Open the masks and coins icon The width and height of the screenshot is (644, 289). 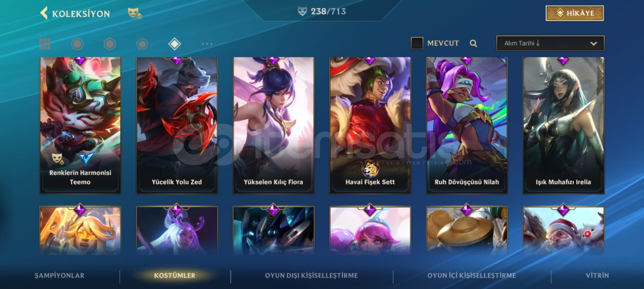tap(135, 13)
